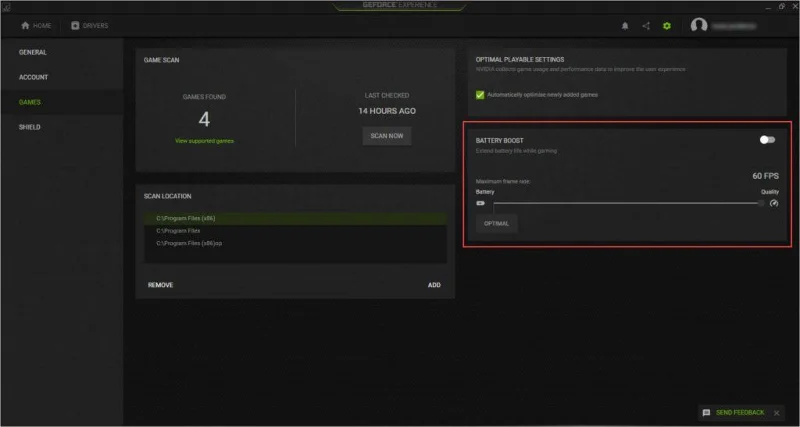800x427 pixels.
Task: Click Remove under scan location
Action: click(x=160, y=285)
